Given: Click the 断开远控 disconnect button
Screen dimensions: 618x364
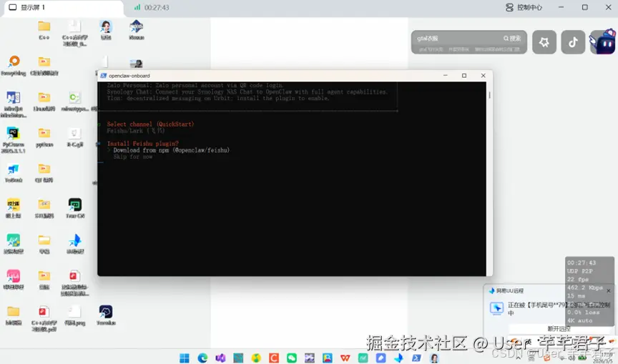Looking at the screenshot, I should pyautogui.click(x=559, y=328).
